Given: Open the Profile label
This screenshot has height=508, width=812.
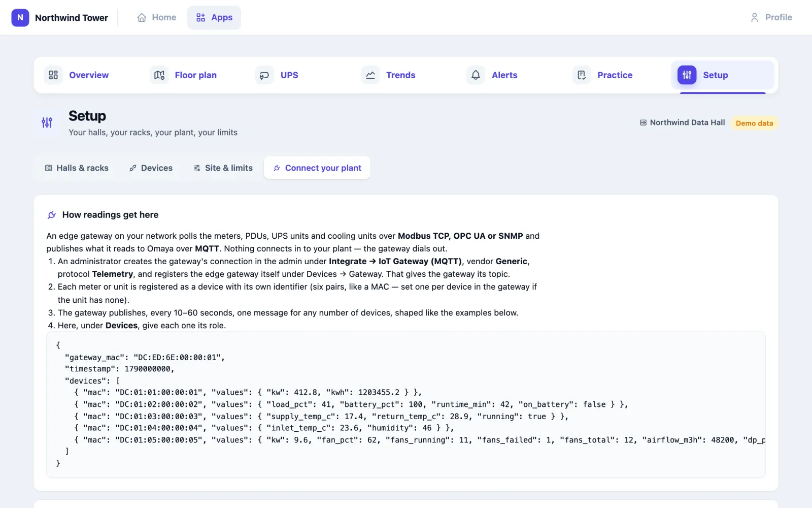Looking at the screenshot, I should click(x=779, y=17).
